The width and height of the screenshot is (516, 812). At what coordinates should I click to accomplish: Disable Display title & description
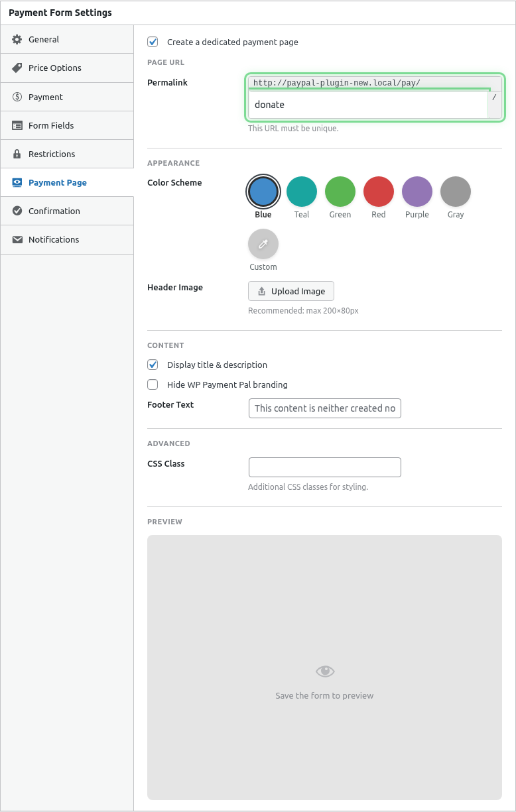pos(153,365)
